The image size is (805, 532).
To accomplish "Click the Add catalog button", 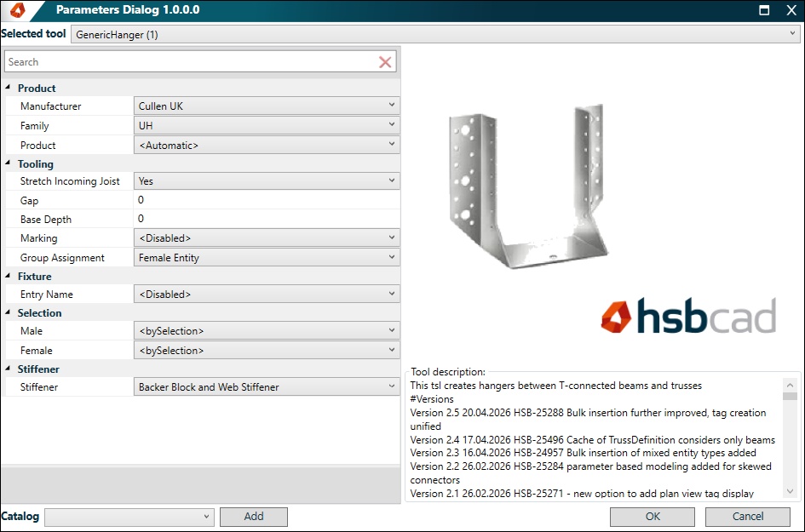I will coord(254,517).
